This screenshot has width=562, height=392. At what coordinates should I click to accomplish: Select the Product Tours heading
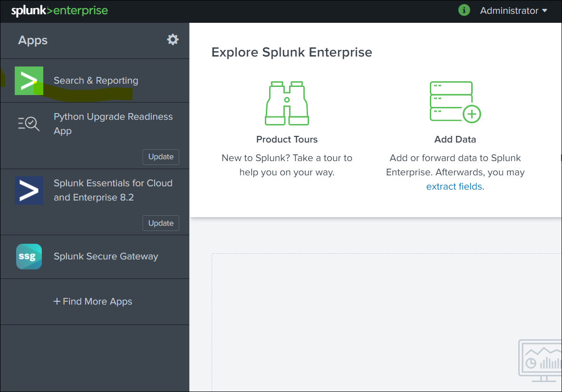(x=287, y=139)
